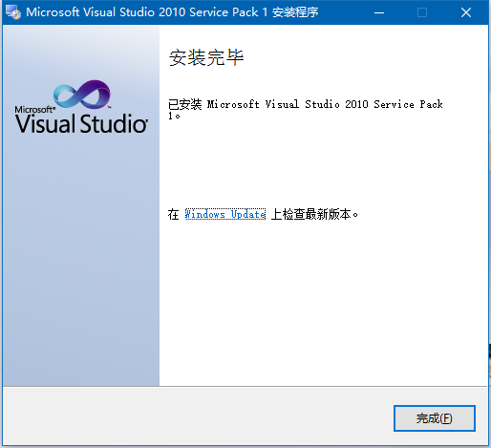This screenshot has height=448, width=491.
Task: Minimize the Service Pack 1 setup window
Action: tap(379, 12)
